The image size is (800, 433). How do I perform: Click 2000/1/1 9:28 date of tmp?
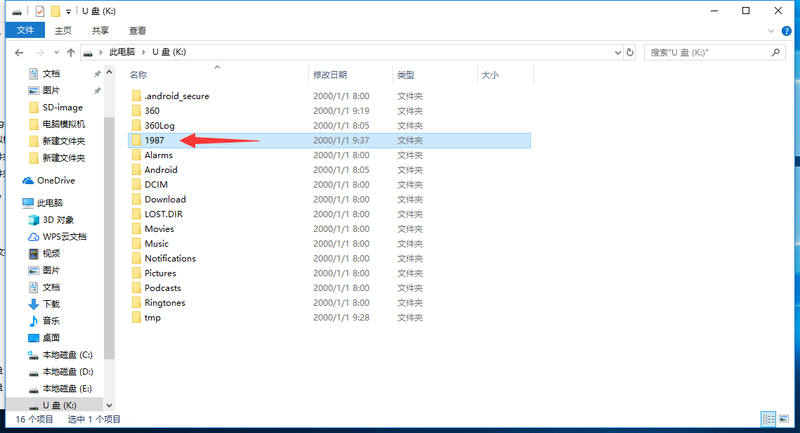(341, 318)
